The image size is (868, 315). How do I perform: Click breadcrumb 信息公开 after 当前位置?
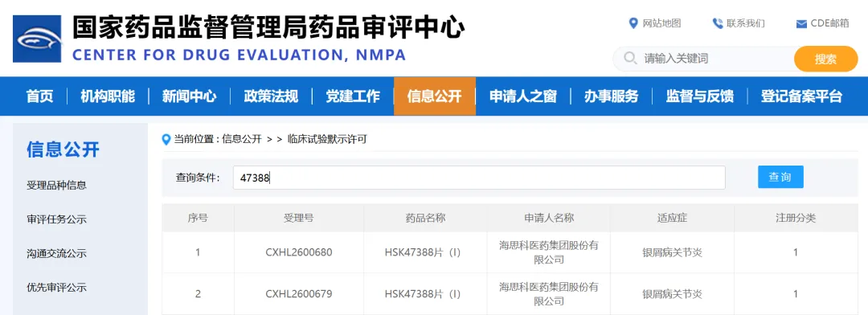[241, 140]
